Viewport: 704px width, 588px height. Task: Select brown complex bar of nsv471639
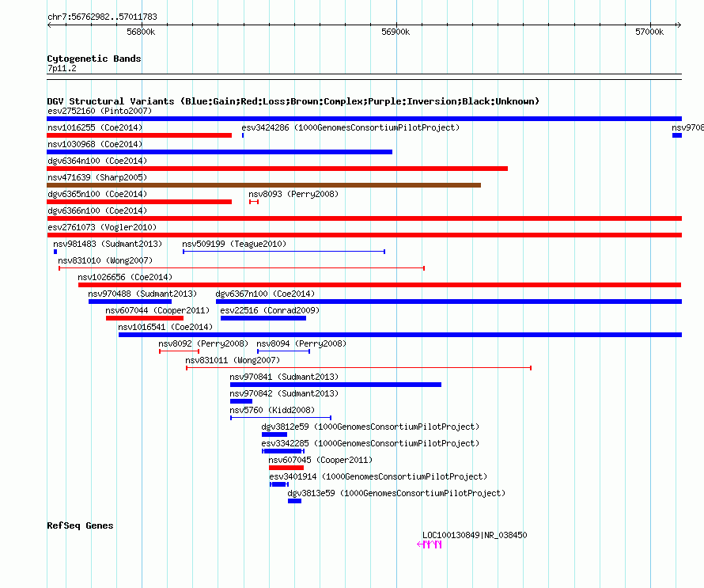coord(264,185)
